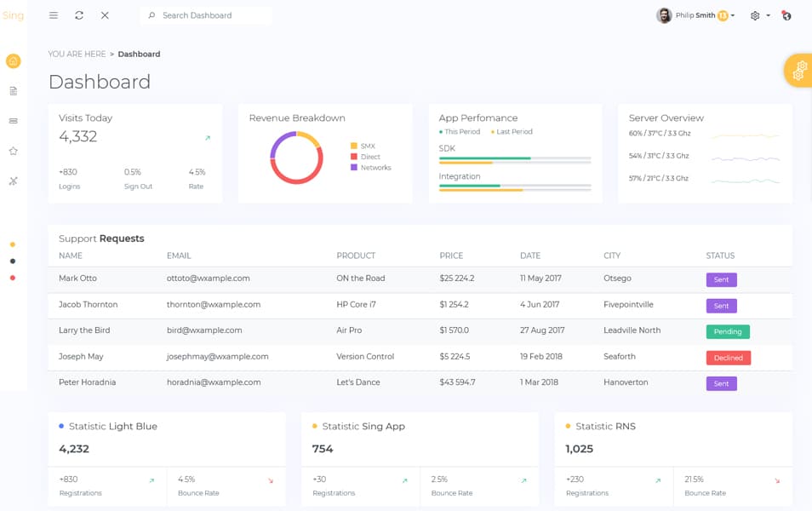Select the Dashboard breadcrumb link
The width and height of the screenshot is (812, 511).
coord(139,54)
